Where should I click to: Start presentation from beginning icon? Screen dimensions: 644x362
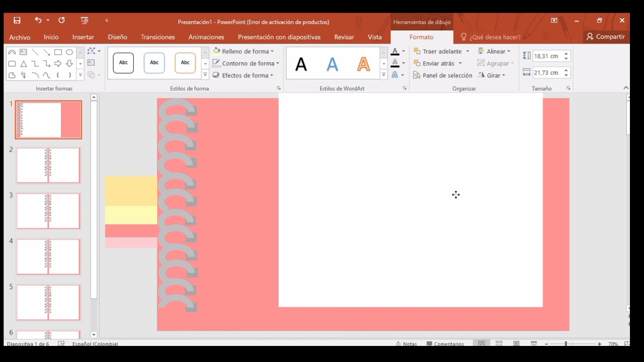point(85,21)
